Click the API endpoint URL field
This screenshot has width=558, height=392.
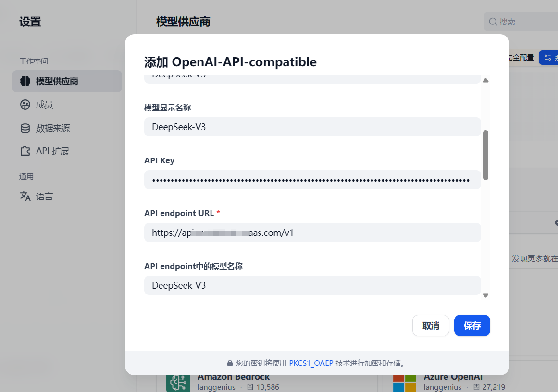(x=312, y=233)
